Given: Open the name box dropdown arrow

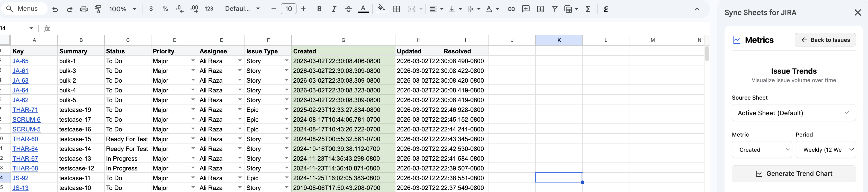Looking at the screenshot, I should (x=31, y=28).
